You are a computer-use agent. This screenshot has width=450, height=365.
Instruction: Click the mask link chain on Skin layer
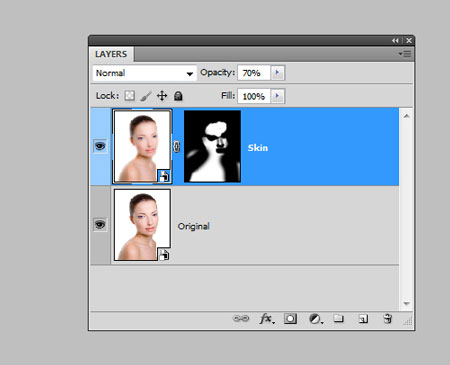[177, 146]
